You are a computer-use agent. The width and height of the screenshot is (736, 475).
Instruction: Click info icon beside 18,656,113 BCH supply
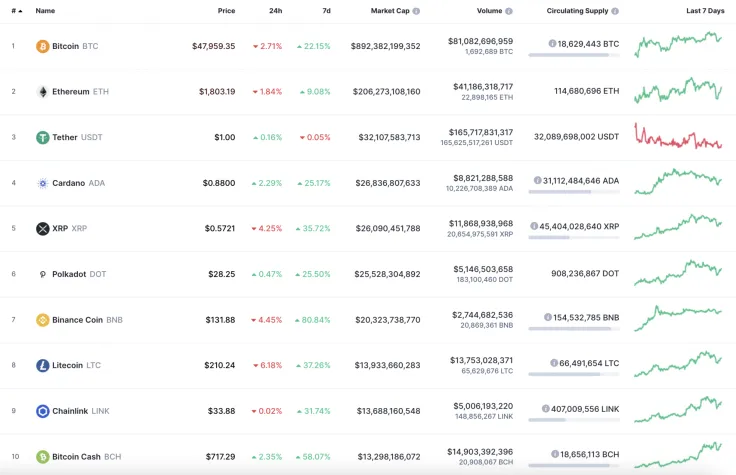click(x=555, y=454)
